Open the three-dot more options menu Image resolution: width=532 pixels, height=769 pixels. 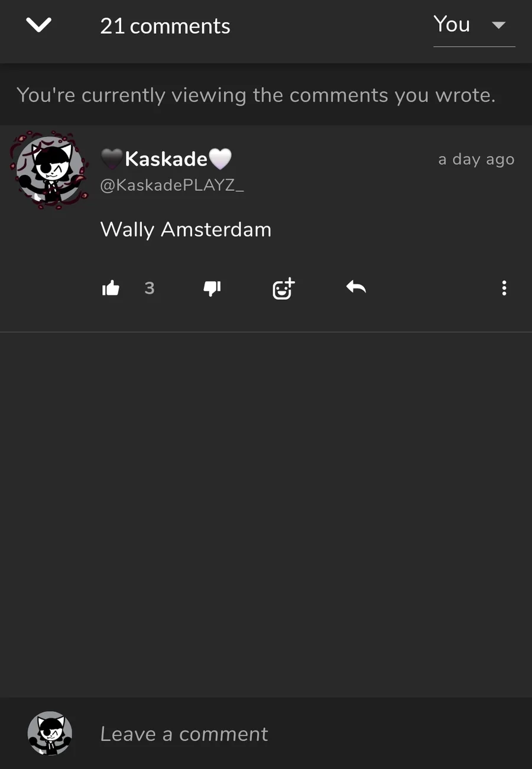coord(504,288)
